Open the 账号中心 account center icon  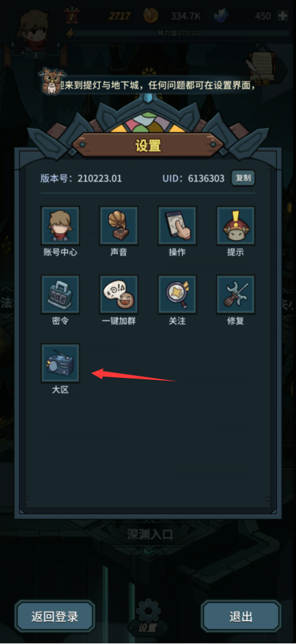pyautogui.click(x=60, y=225)
